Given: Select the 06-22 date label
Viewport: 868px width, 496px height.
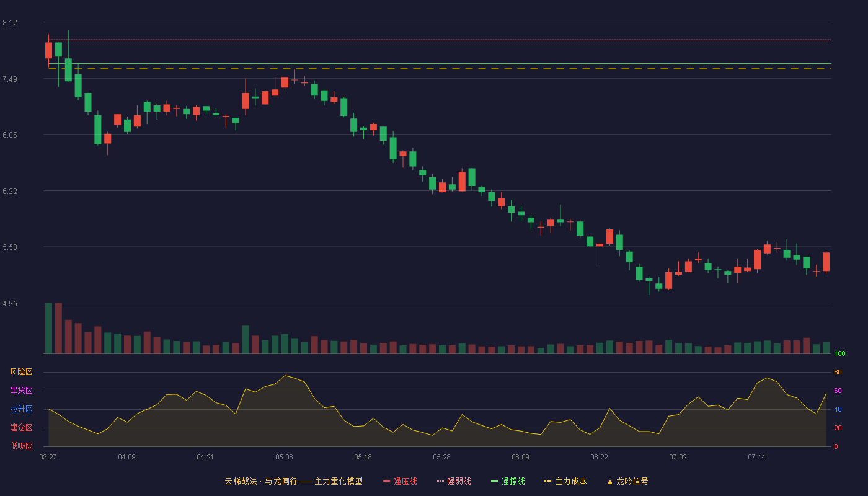Looking at the screenshot, I should point(599,457).
